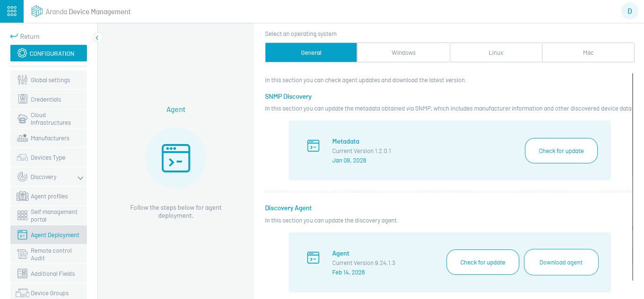Click the Additional Fields icon
The width and height of the screenshot is (644, 299).
[22, 274]
